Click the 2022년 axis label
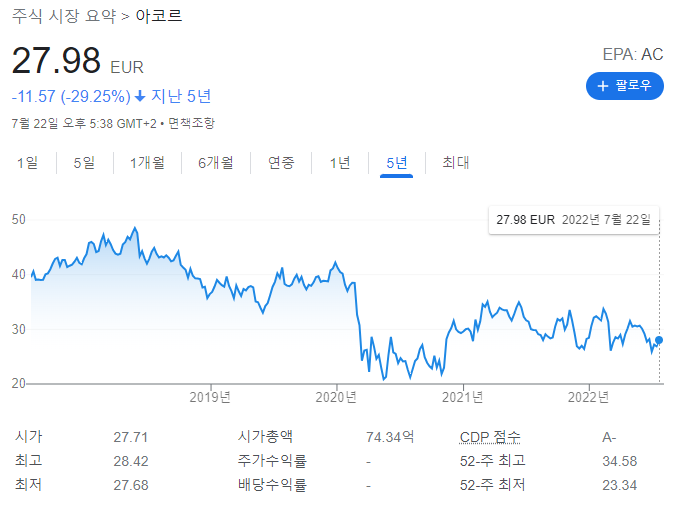This screenshot has width=679, height=507. 588,397
